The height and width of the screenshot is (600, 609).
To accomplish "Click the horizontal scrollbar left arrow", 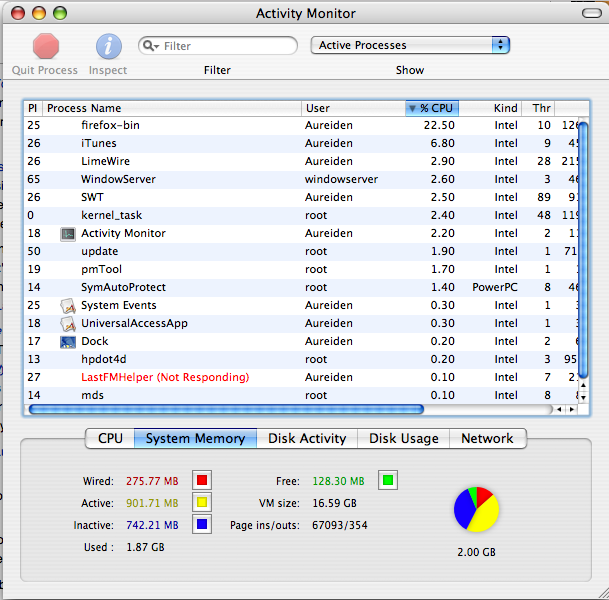I will pyautogui.click(x=559, y=409).
